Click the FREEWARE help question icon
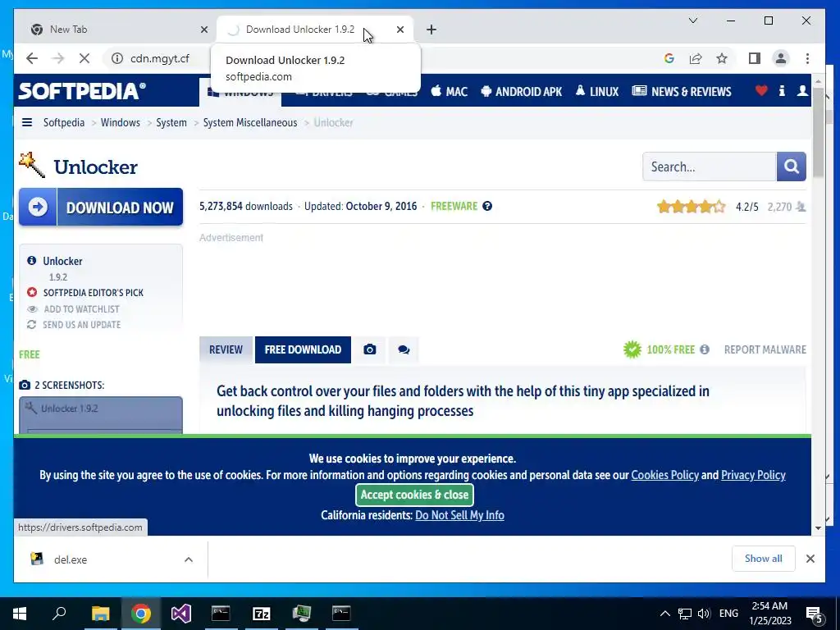This screenshot has width=840, height=630. [487, 206]
